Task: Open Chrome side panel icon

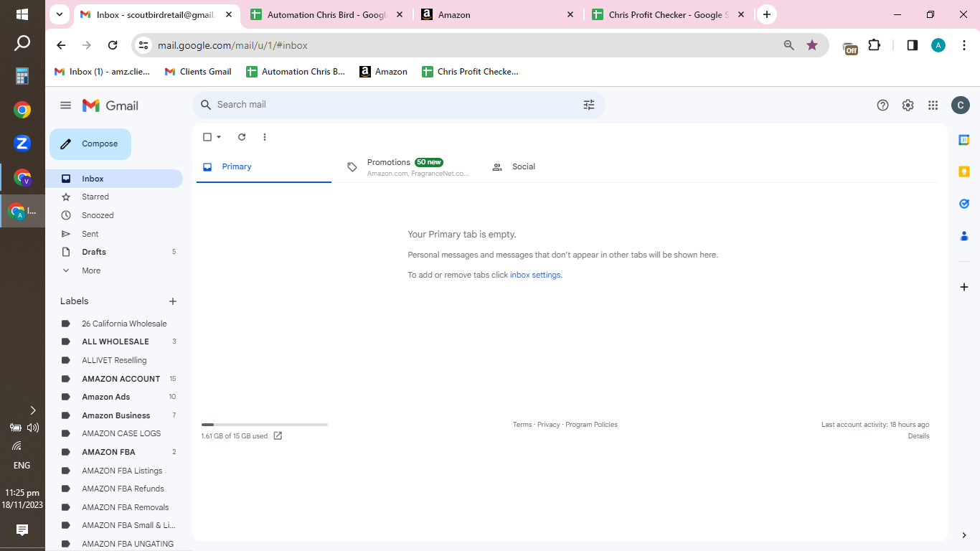Action: click(913, 45)
